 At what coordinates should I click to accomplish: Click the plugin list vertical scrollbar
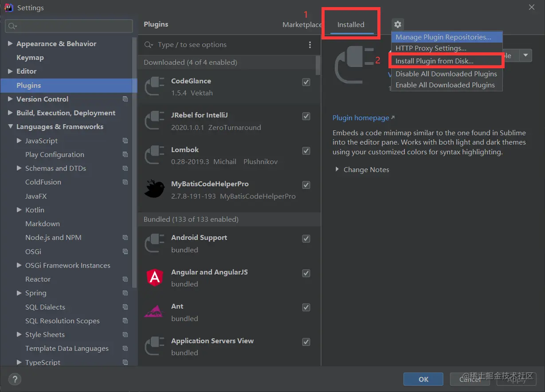pyautogui.click(x=318, y=65)
